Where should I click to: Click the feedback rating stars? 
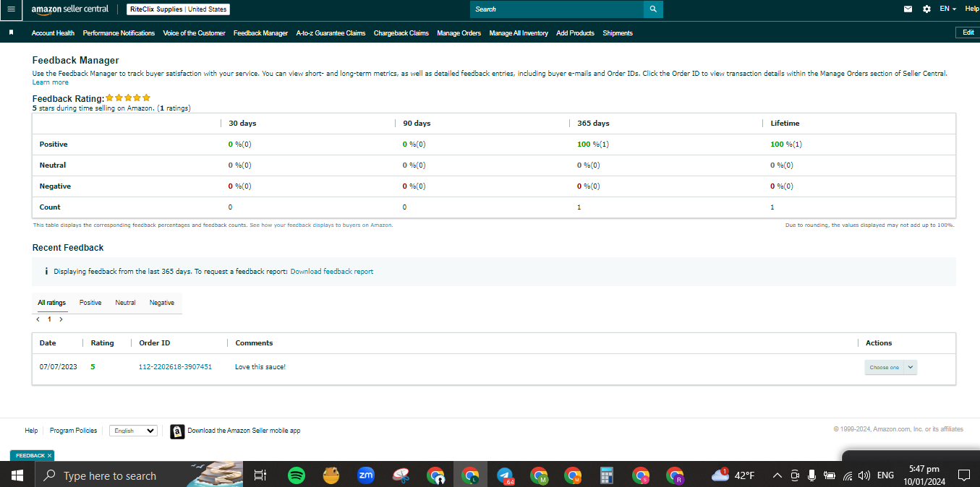128,98
